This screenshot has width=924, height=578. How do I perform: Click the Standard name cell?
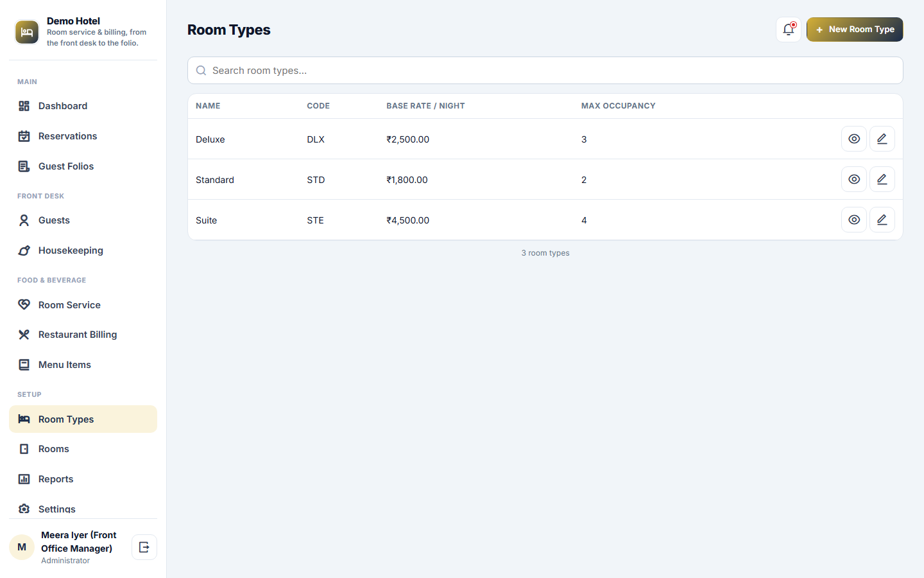click(215, 180)
